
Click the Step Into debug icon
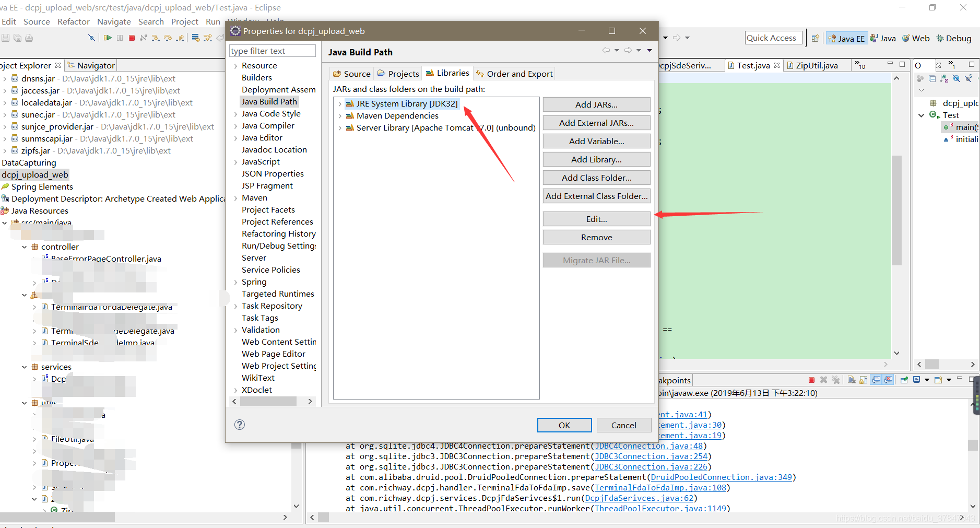pos(156,38)
